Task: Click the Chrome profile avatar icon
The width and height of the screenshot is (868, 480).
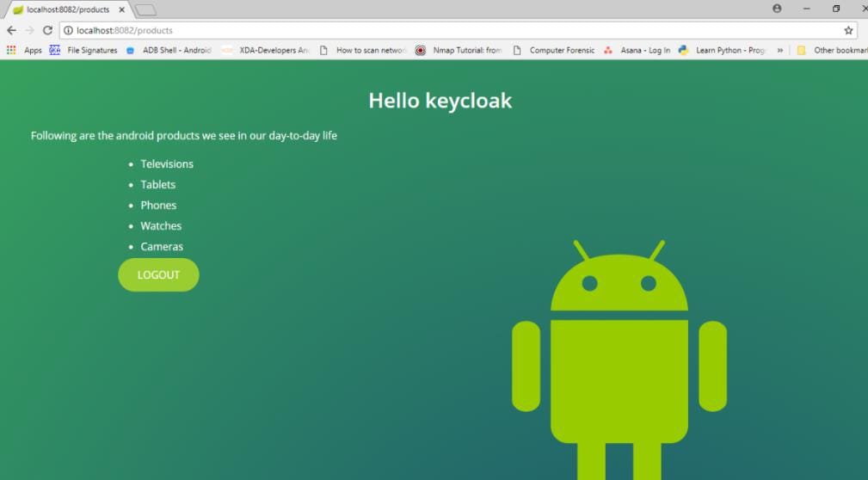Action: pos(777,9)
